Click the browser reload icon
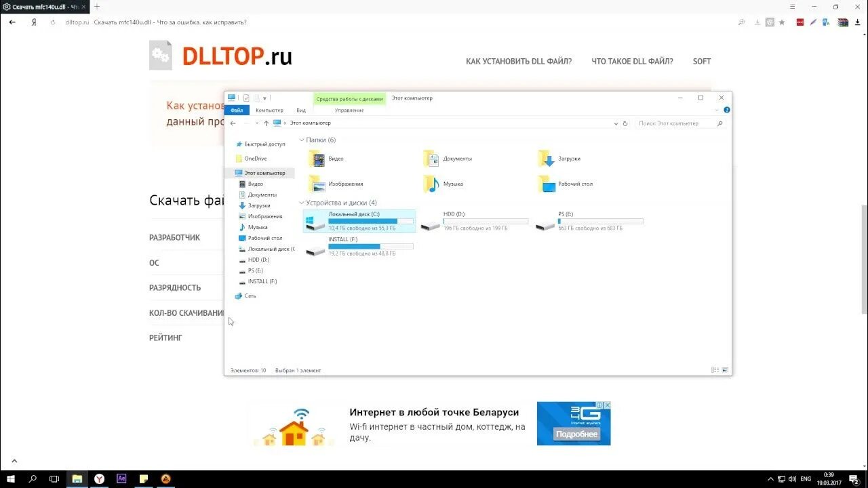Screen dimensions: 868x488 [x=53, y=22]
